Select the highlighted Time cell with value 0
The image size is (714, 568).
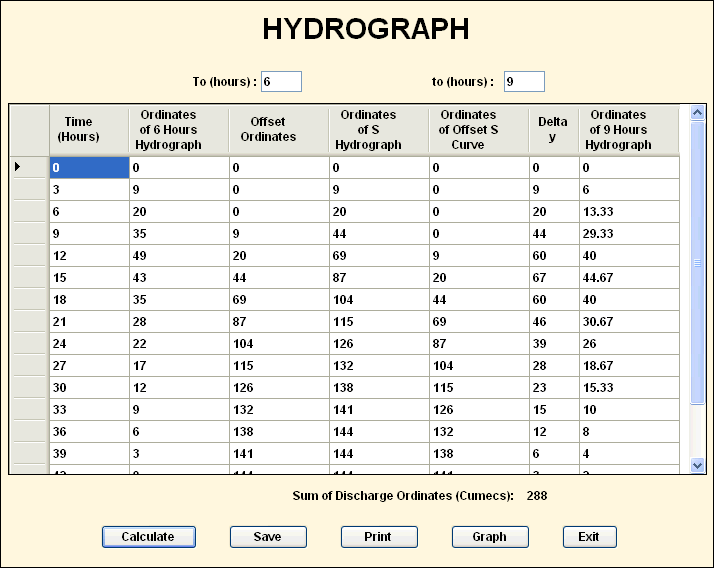pos(88,168)
